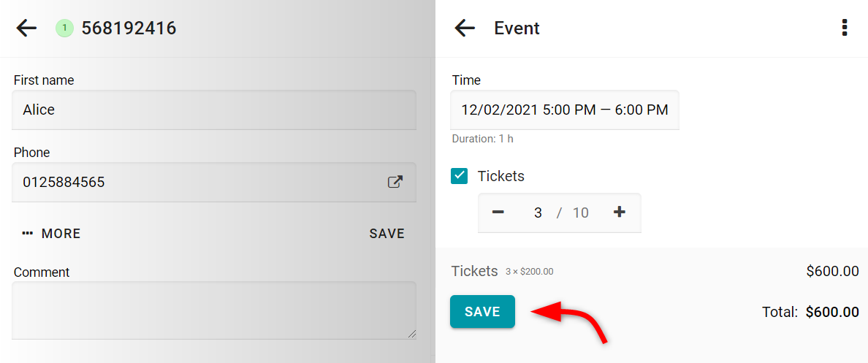The width and height of the screenshot is (868, 363).
Task: Click into the Phone number field
Action: click(x=213, y=182)
